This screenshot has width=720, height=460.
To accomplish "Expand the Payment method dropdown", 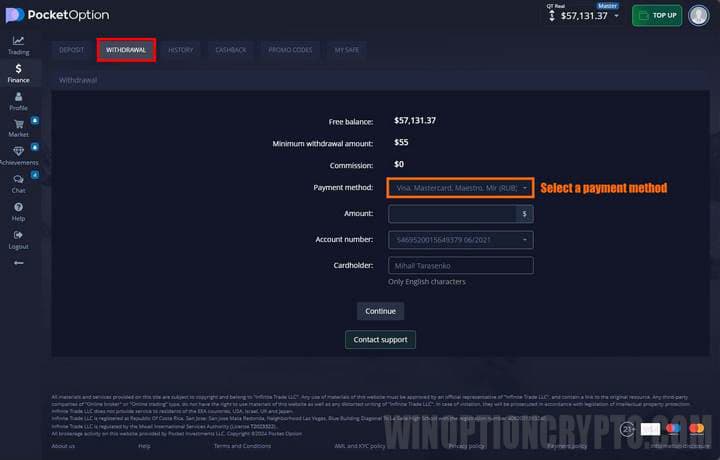I will pyautogui.click(x=460, y=187).
